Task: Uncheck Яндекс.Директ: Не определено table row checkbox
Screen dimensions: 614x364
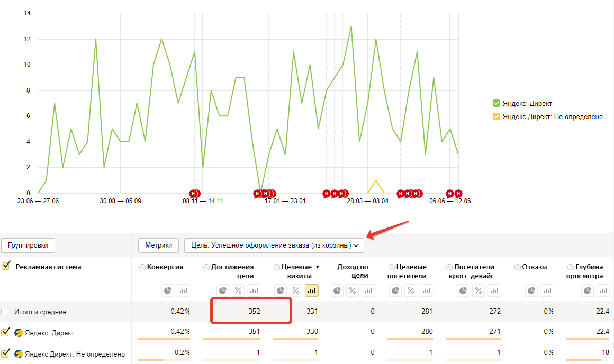Action: coord(5,353)
